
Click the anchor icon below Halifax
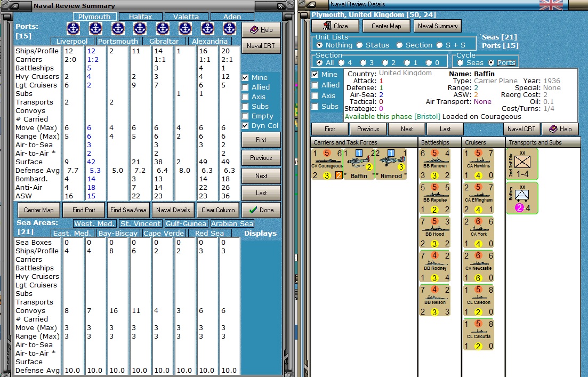[140, 28]
